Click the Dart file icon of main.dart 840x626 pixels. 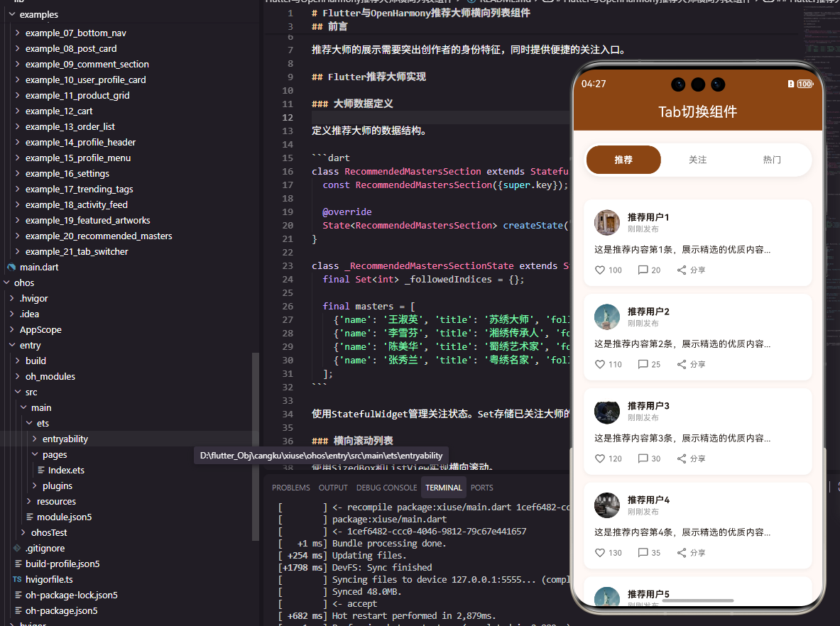coord(11,267)
